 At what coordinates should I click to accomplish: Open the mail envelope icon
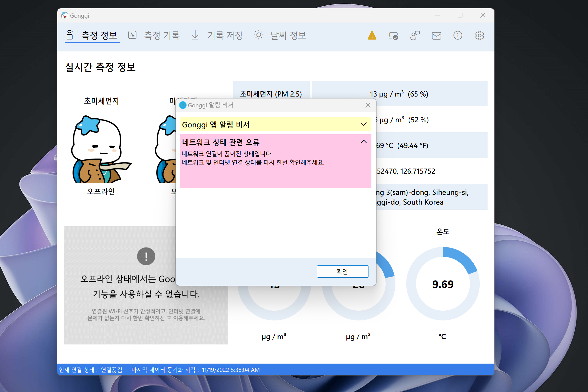point(437,36)
